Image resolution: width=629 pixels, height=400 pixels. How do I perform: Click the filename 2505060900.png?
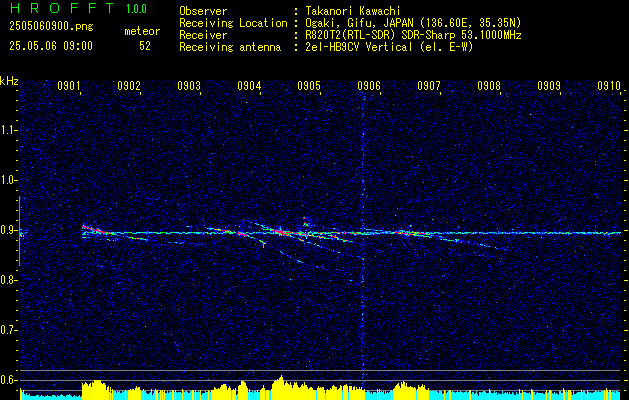(51, 27)
